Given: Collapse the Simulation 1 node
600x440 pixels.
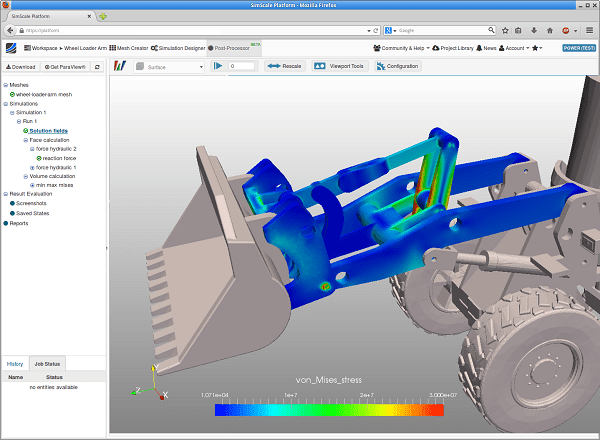Looking at the screenshot, I should tap(12, 112).
